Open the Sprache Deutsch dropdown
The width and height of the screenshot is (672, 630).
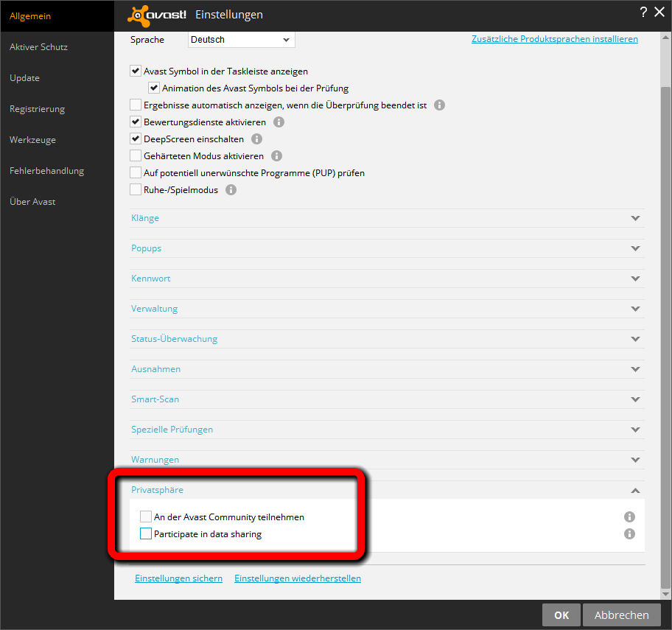[241, 40]
